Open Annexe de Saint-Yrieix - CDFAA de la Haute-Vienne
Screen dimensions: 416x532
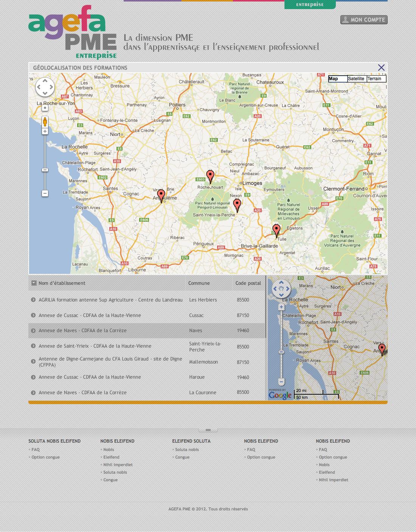[x=95, y=346]
